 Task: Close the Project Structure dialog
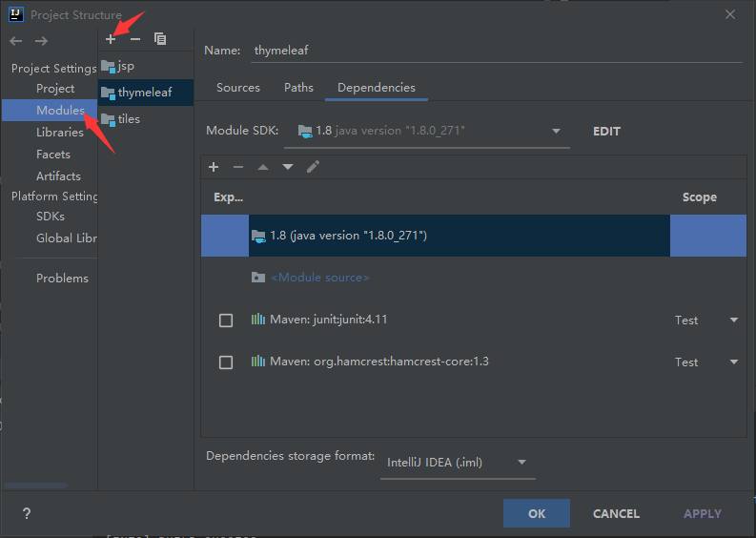tap(730, 14)
